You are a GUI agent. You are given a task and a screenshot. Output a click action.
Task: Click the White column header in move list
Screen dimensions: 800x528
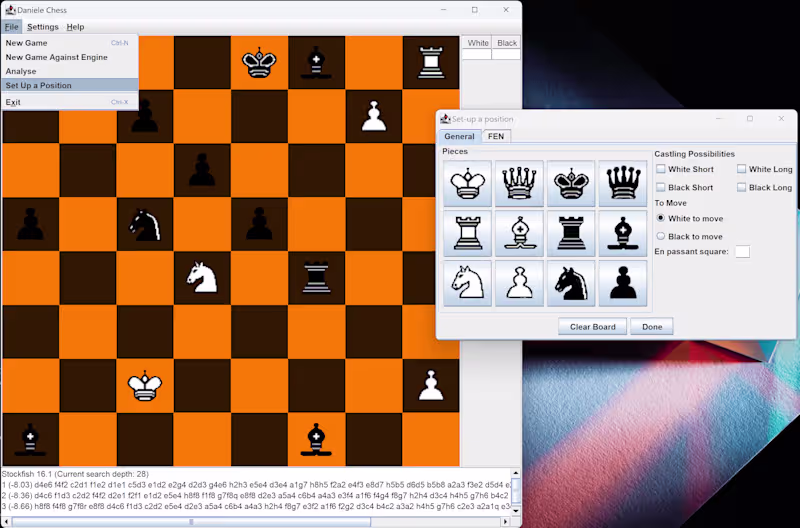coord(478,43)
